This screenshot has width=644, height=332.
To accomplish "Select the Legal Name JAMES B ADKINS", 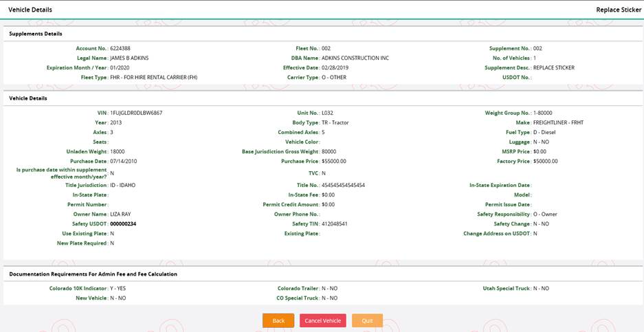I will point(129,58).
